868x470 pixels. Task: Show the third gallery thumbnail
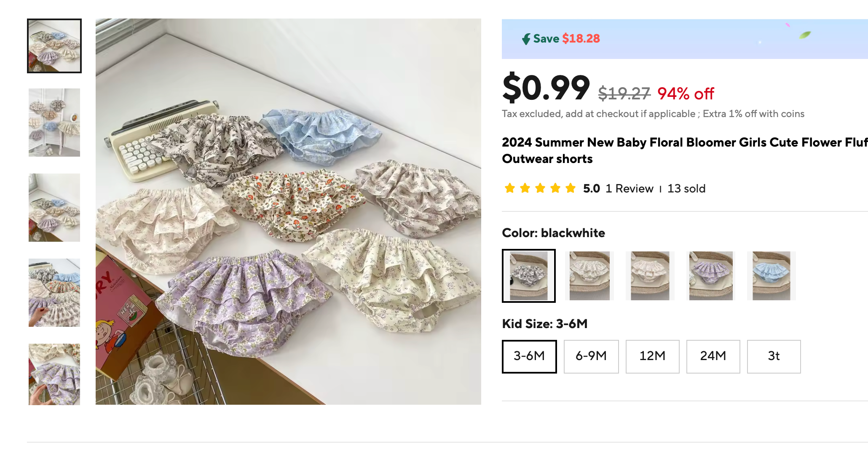[54, 208]
